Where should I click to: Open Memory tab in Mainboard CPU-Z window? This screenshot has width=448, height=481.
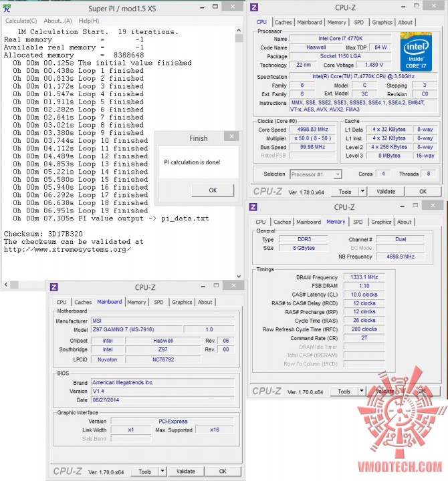point(136,302)
